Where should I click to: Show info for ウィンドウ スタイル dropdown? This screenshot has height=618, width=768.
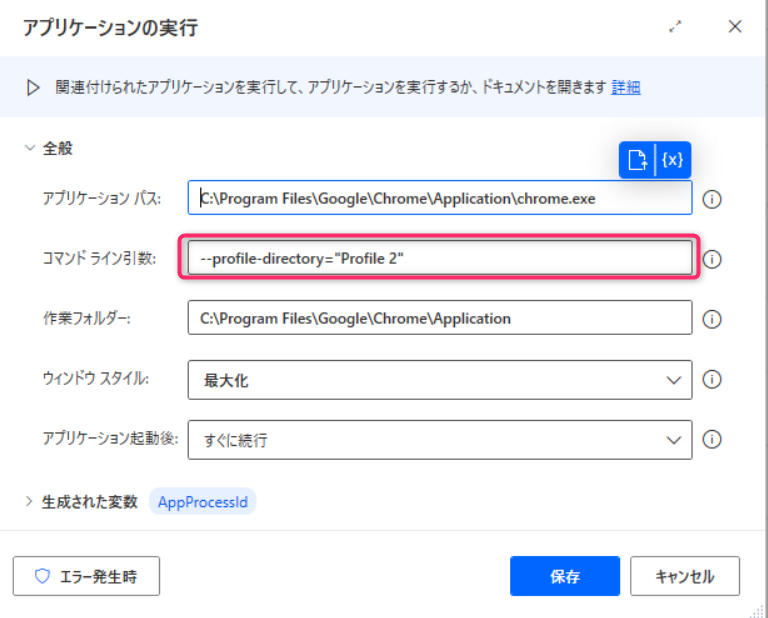point(712,380)
